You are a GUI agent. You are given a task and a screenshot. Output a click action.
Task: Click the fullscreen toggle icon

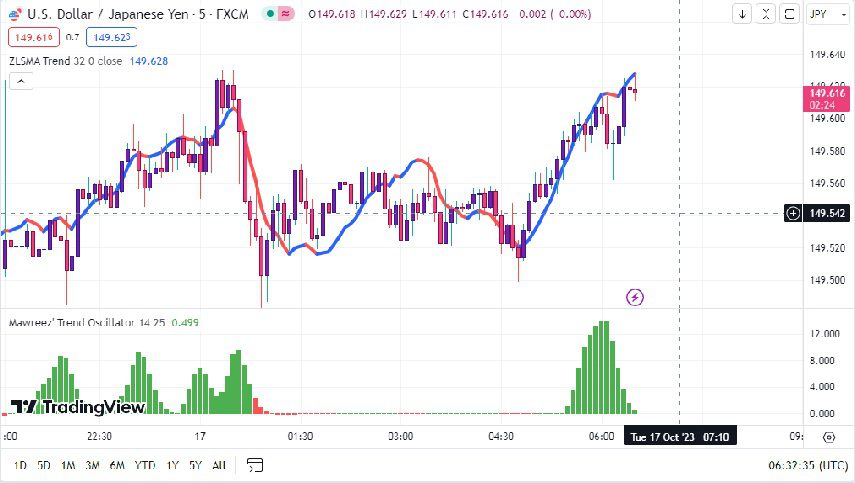(x=789, y=14)
